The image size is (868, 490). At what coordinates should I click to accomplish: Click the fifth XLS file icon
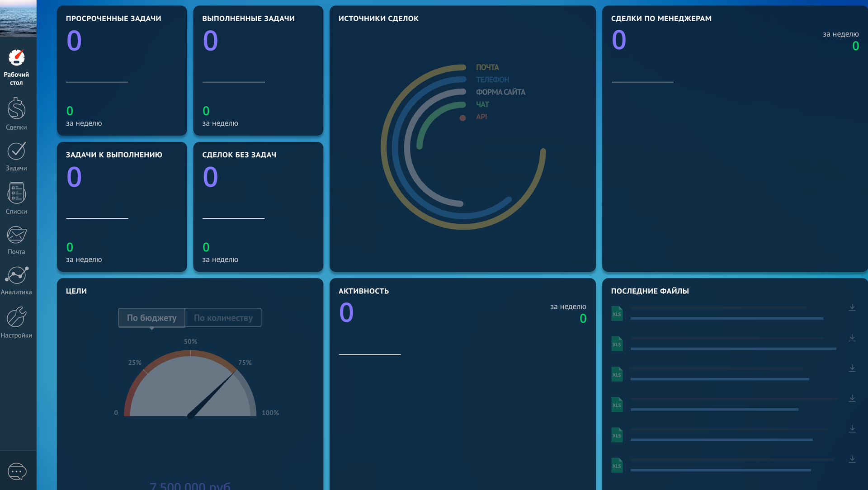click(x=617, y=434)
